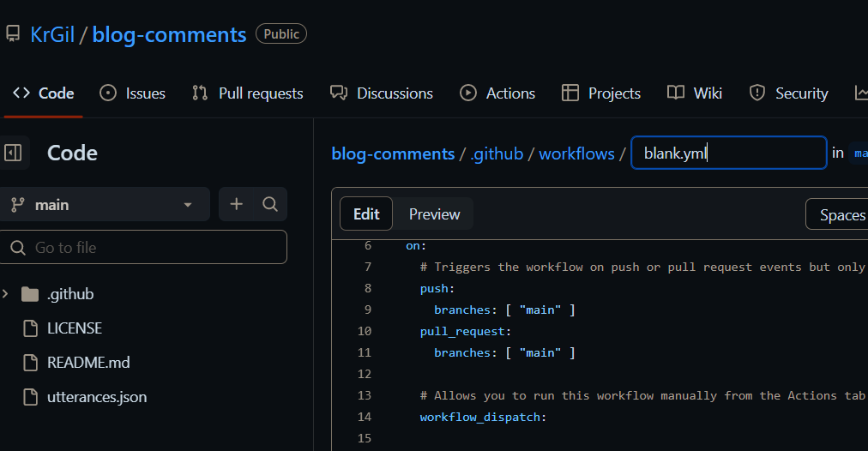Screen dimensions: 868x451
Task: Open the Discussions tab
Action: 382,93
